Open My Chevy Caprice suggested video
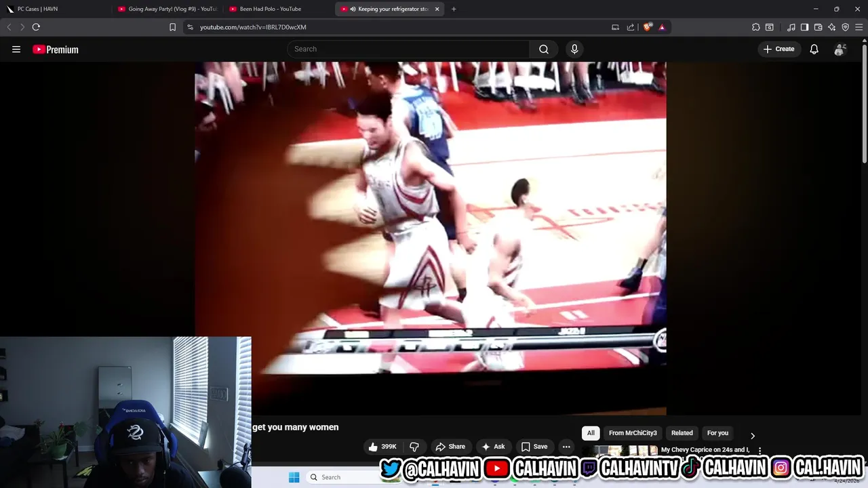This screenshot has height=488, width=868. 705,449
